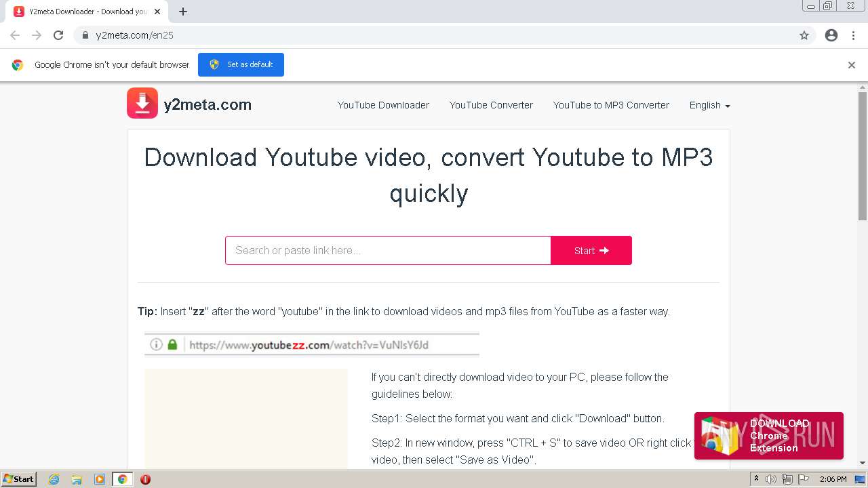
Task: Click the Chrome logo in the notification bar
Action: [18, 65]
